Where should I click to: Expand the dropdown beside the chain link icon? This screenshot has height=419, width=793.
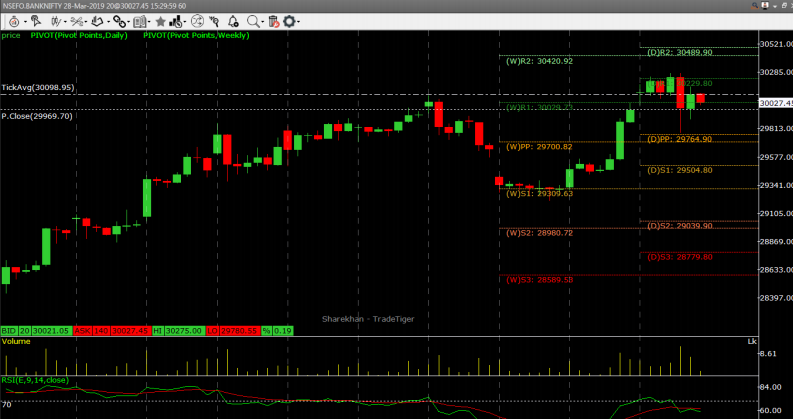click(x=128, y=22)
